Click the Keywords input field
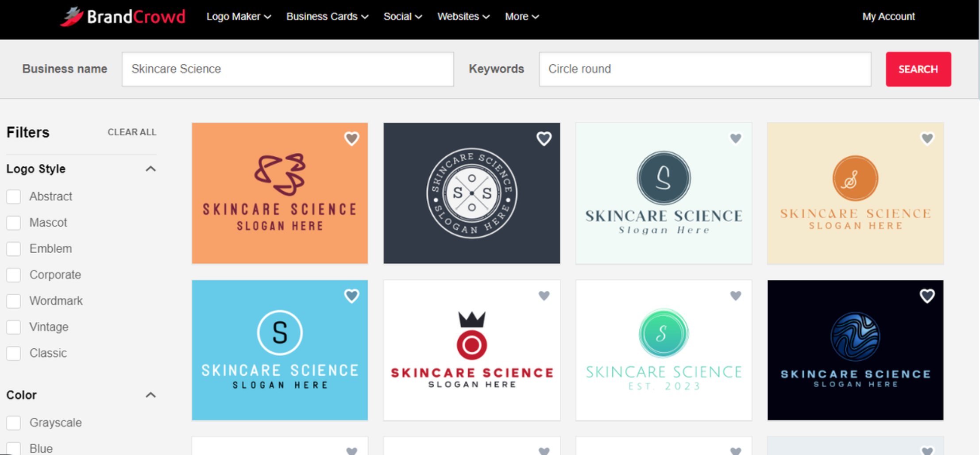This screenshot has height=455, width=980. 705,69
